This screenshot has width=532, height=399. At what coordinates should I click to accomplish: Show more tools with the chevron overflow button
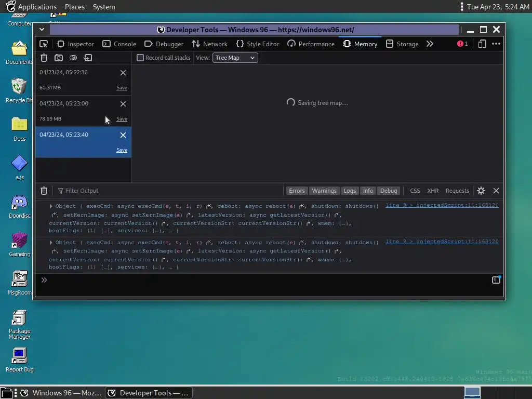pos(430,44)
